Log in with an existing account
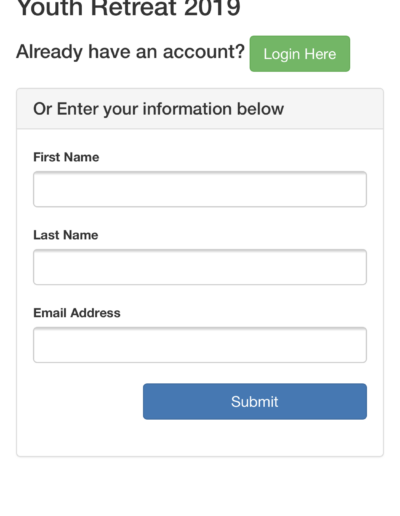400x516 pixels. click(x=300, y=54)
